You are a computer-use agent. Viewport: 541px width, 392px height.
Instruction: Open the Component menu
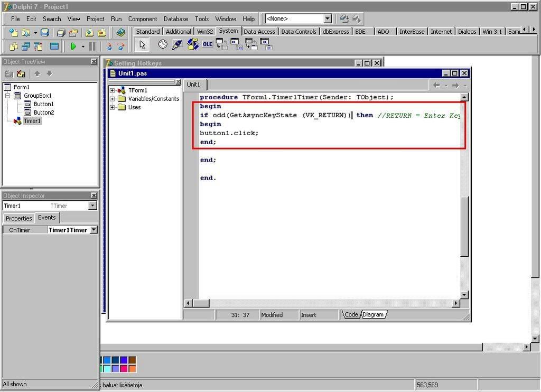pyautogui.click(x=142, y=19)
